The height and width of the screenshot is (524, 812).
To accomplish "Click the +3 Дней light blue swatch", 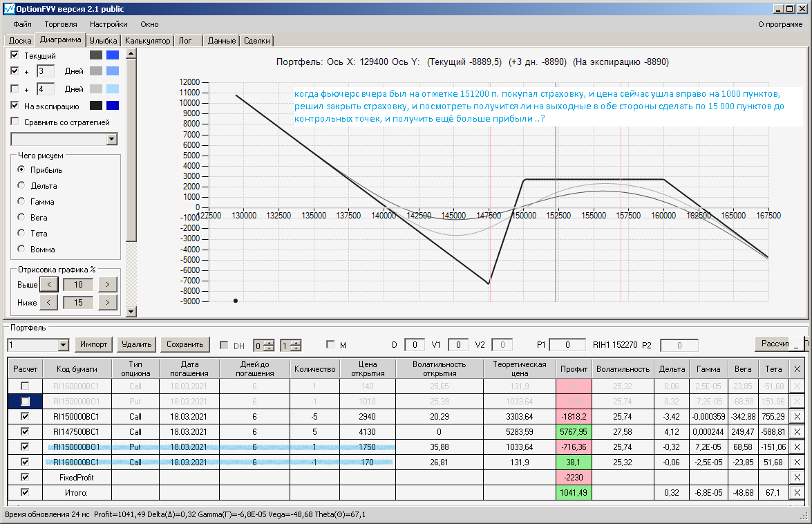I will click(113, 71).
